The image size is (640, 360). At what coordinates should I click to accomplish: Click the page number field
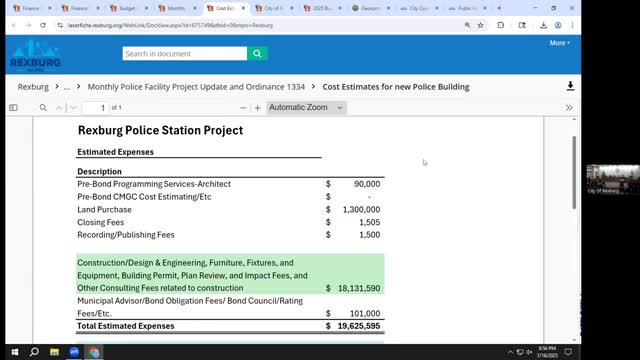(95, 108)
